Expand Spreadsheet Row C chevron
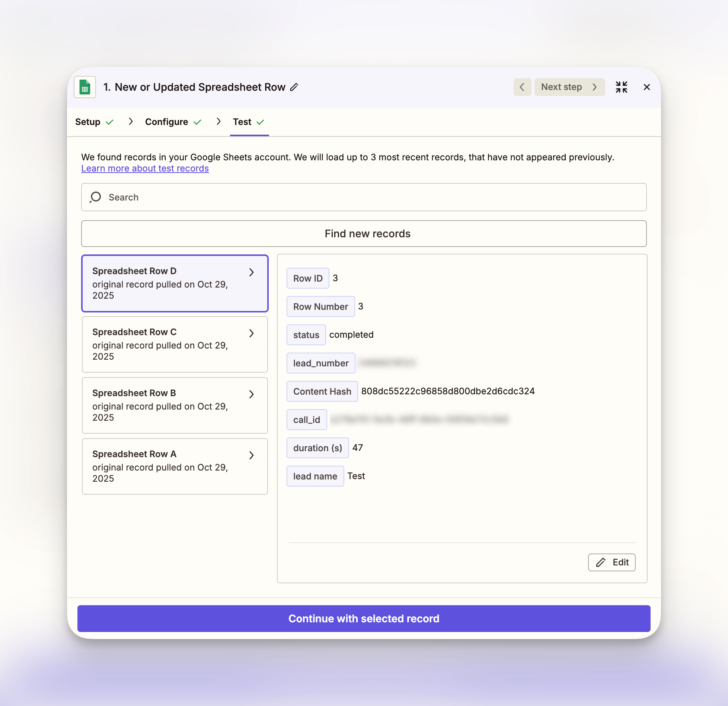The height and width of the screenshot is (706, 728). [x=252, y=333]
